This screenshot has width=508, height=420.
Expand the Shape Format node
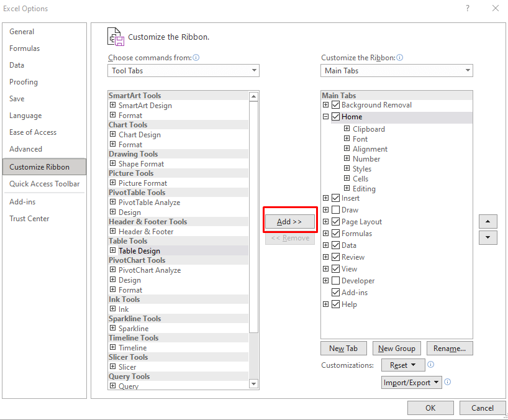pyautogui.click(x=112, y=163)
